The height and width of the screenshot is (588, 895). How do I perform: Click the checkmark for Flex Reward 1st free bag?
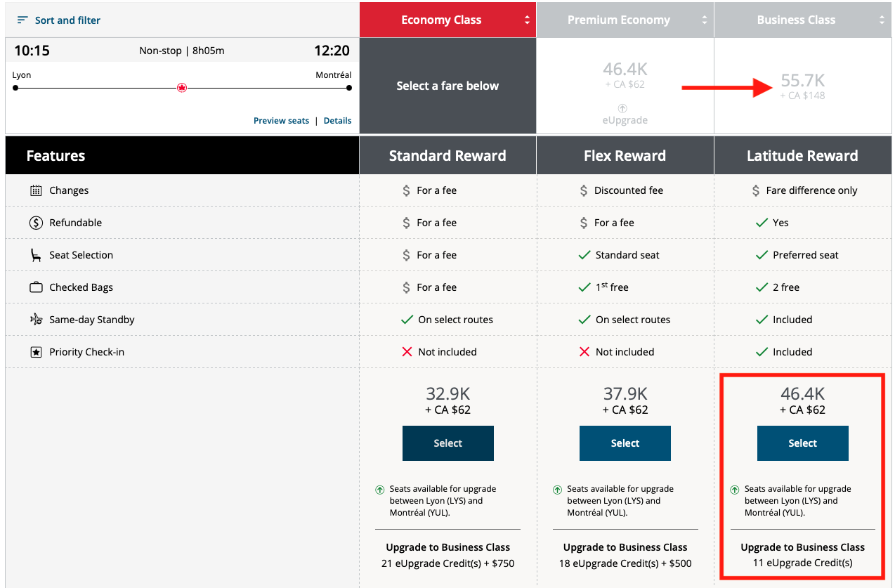tap(584, 287)
